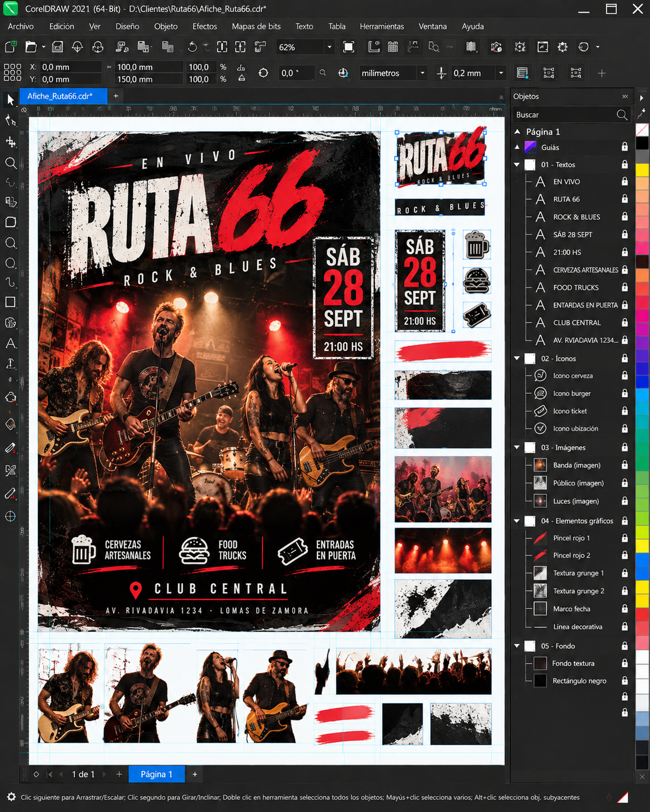Screen dimensions: 650x812
Task: Select the Eyedropper tool
Action: click(x=10, y=448)
